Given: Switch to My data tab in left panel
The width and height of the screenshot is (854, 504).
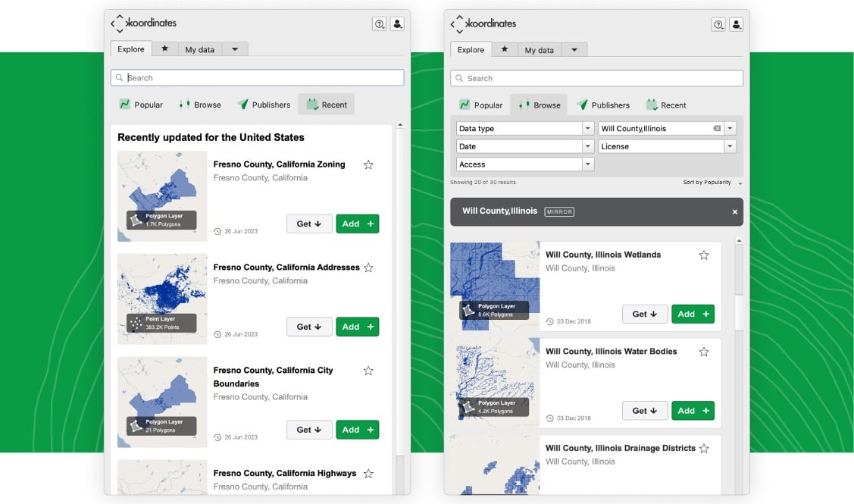Looking at the screenshot, I should pyautogui.click(x=199, y=49).
